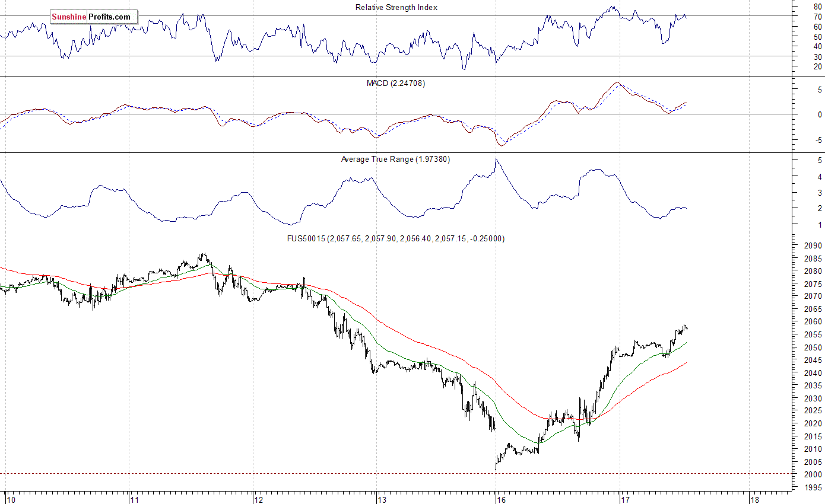Click the 2000 price scale value
The width and height of the screenshot is (825, 504).
point(814,474)
